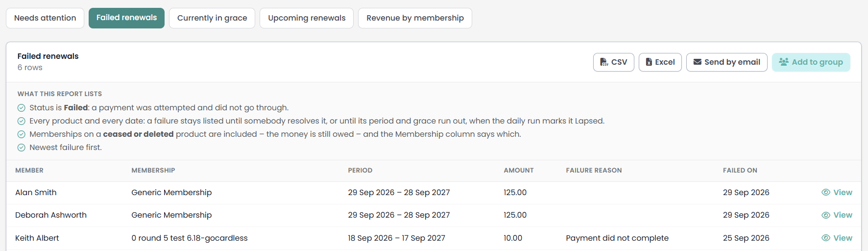Click 125.00 amount in Alan Smith row
868x251 pixels.
click(515, 193)
